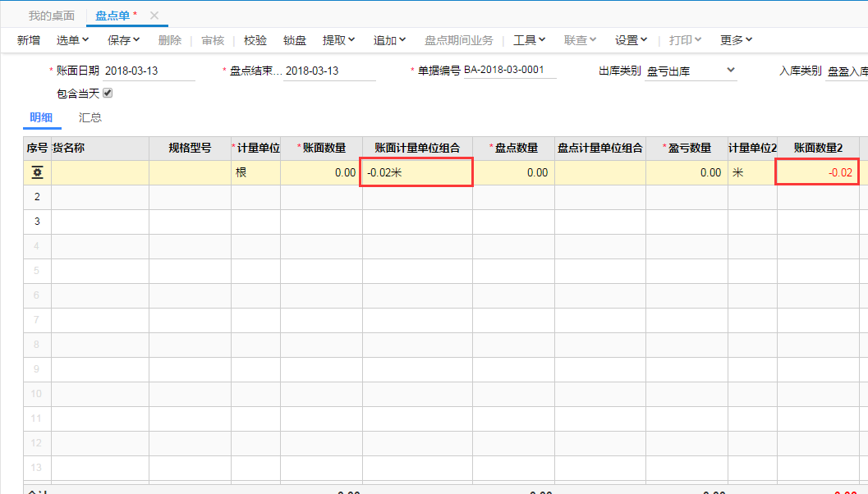
Task: Click the 盘点计量单位组合 column header
Action: click(600, 149)
